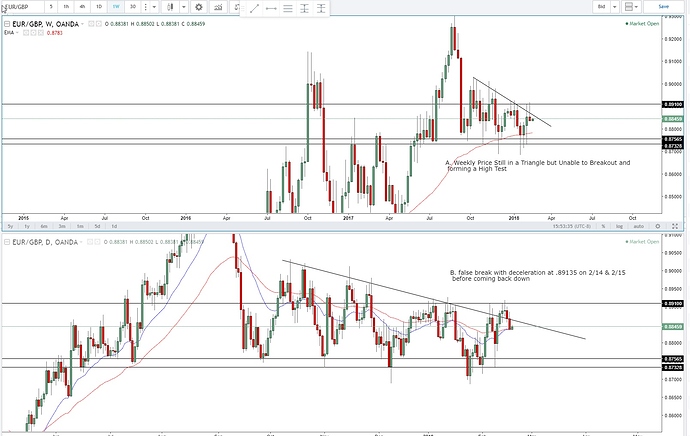Viewport: 690px width, 436px height.
Task: Expand weekly EUR/GBP symbol dropdown arrow
Action: click(82, 24)
